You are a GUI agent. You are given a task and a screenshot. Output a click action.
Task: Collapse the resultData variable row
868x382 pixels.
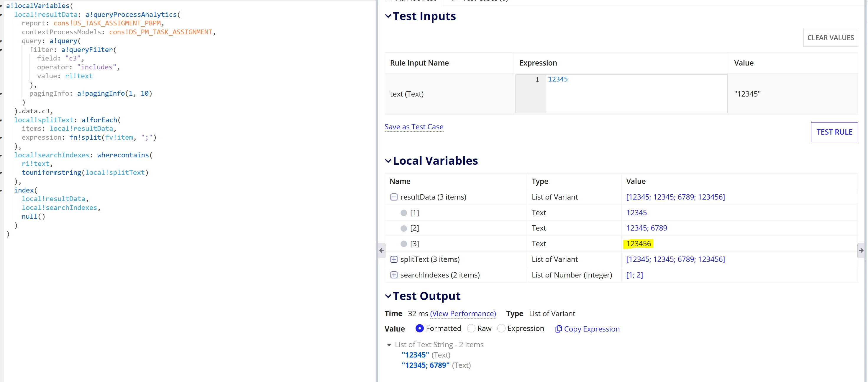pos(393,197)
